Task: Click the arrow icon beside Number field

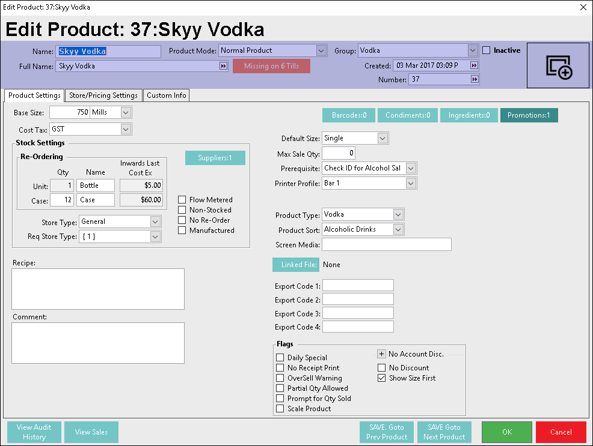Action: (x=474, y=79)
